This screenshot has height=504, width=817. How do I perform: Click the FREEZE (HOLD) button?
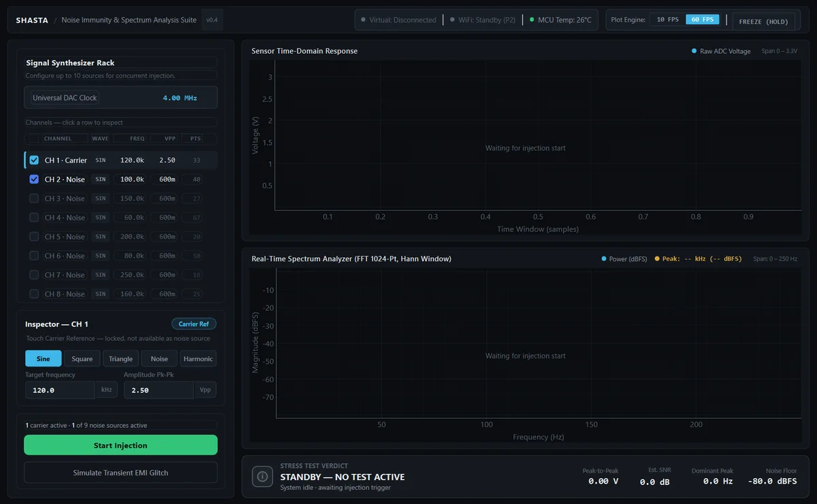(x=763, y=21)
